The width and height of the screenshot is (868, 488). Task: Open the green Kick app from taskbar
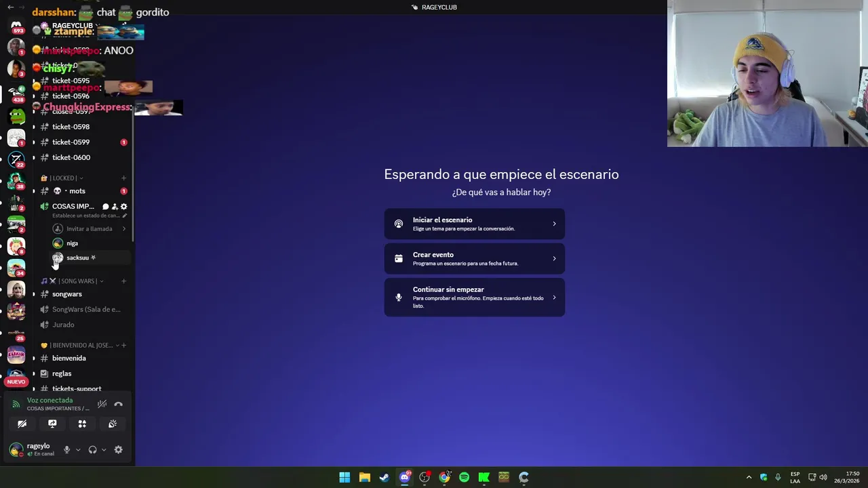(484, 477)
